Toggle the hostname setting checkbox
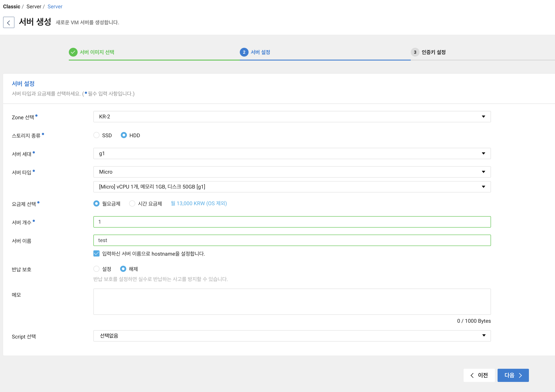The width and height of the screenshot is (555, 392). coord(96,253)
